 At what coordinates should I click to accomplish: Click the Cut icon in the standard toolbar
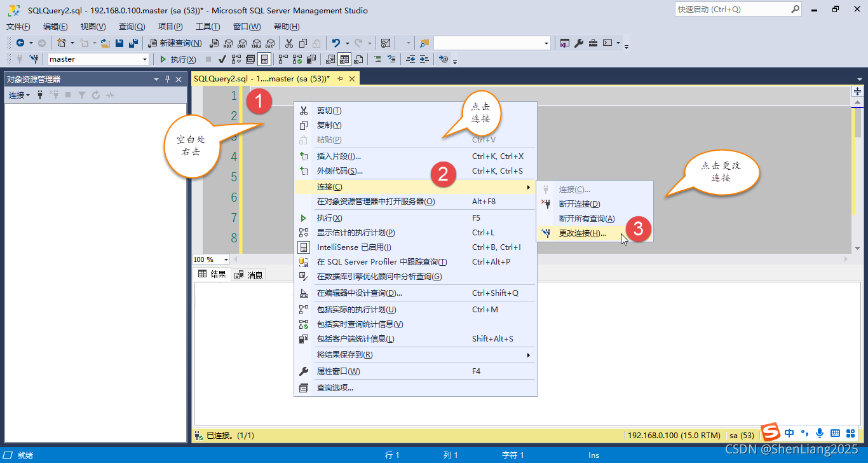pos(288,43)
